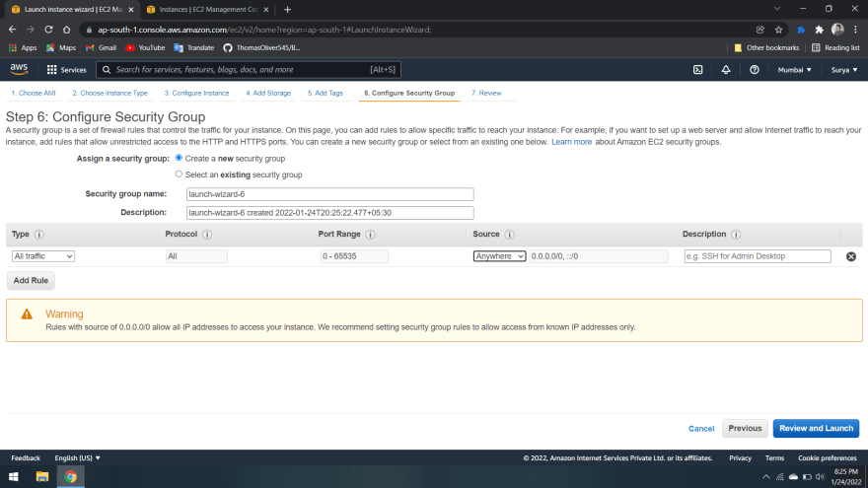The height and width of the screenshot is (488, 868).
Task: Go to step 1 Choose AMI
Action: pyautogui.click(x=34, y=93)
